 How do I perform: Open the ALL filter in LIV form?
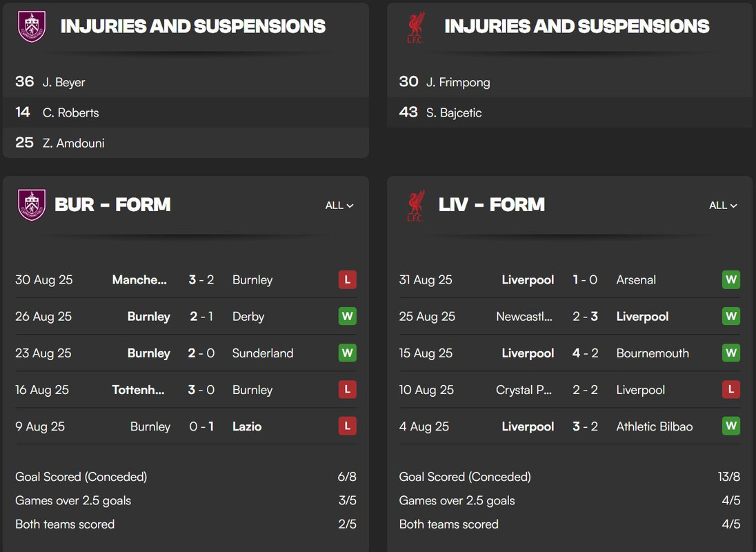coord(723,206)
